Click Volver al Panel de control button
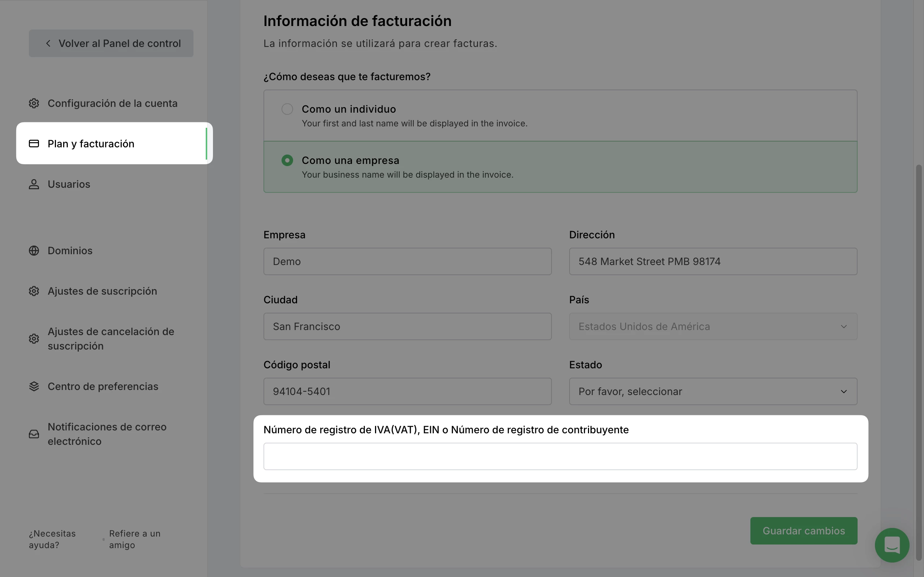 click(x=111, y=43)
